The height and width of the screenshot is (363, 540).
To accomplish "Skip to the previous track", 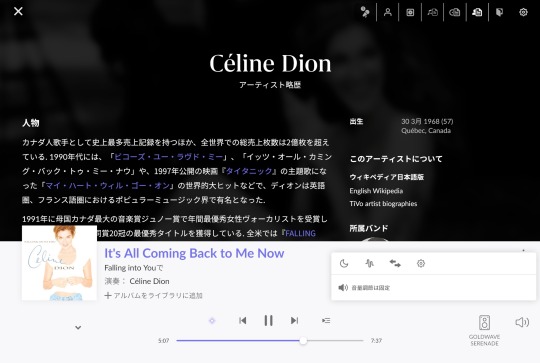I will pyautogui.click(x=242, y=321).
